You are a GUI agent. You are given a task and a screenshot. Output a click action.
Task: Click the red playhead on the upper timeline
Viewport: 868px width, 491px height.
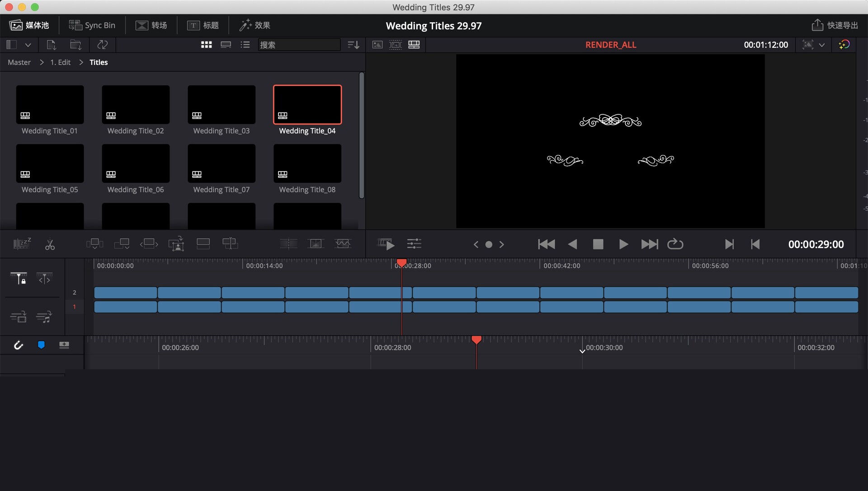click(401, 262)
